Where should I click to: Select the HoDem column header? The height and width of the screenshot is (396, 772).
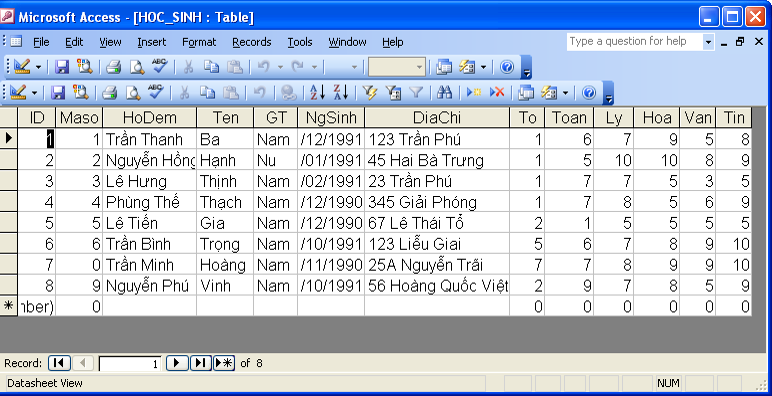pos(150,117)
